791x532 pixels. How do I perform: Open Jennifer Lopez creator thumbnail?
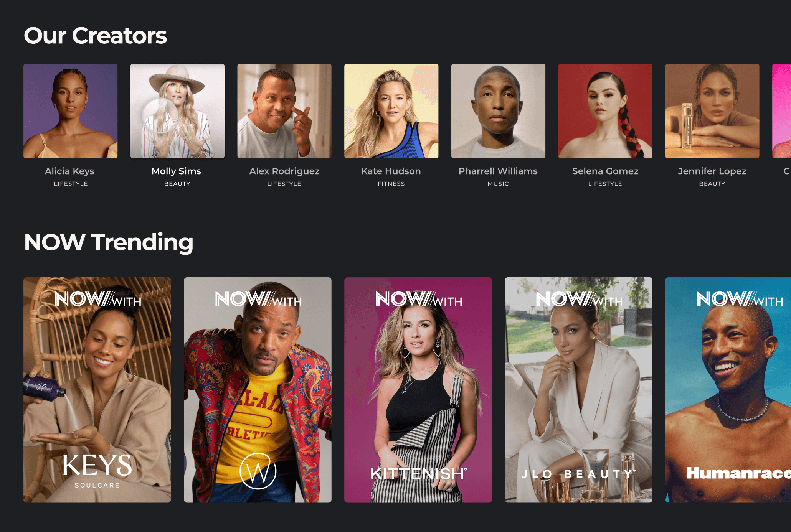click(x=712, y=111)
